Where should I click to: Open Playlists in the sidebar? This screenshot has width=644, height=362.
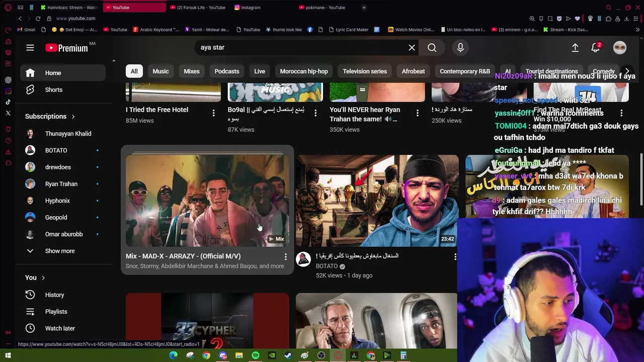click(63, 312)
